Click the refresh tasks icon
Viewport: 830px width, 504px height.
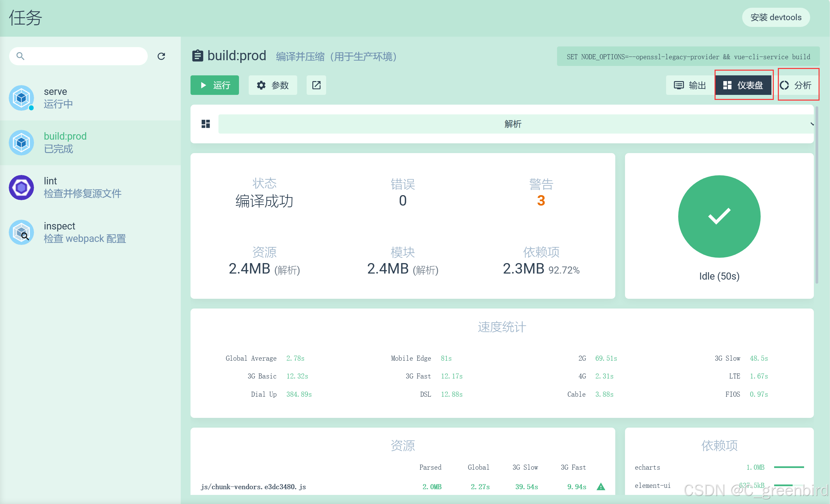(x=161, y=56)
